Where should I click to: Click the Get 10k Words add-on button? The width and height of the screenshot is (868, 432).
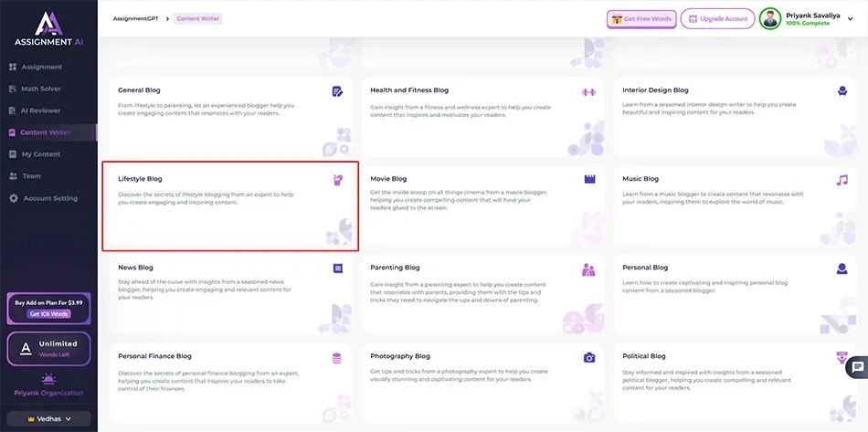(48, 313)
